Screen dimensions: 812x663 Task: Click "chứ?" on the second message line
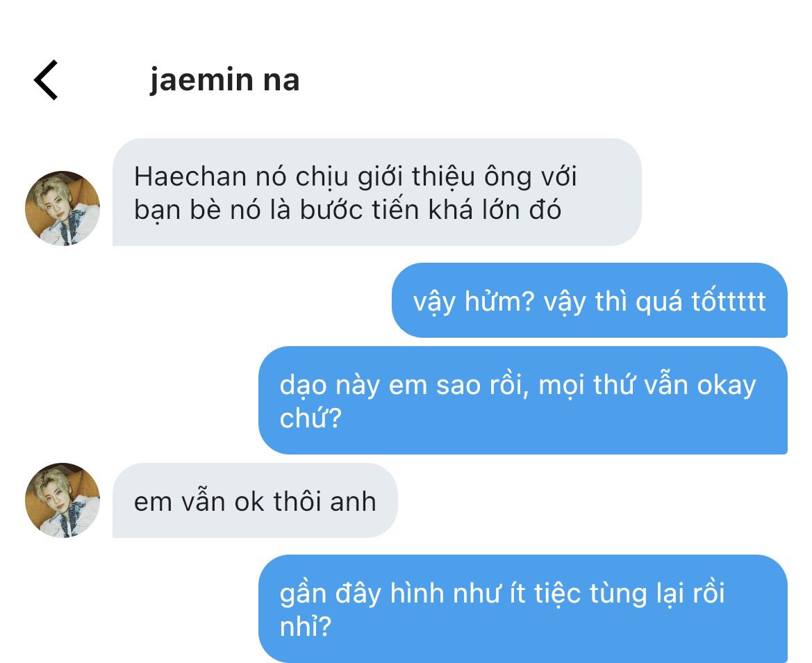pyautogui.click(x=310, y=418)
